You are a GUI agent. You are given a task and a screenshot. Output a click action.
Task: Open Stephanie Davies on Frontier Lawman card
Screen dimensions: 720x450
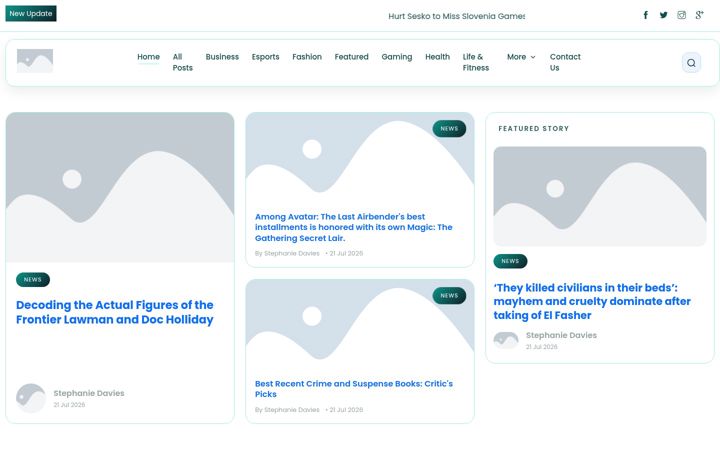[x=89, y=393]
